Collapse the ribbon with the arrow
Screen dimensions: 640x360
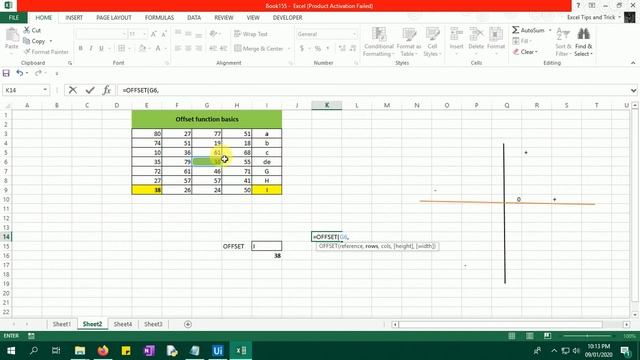(x=633, y=63)
